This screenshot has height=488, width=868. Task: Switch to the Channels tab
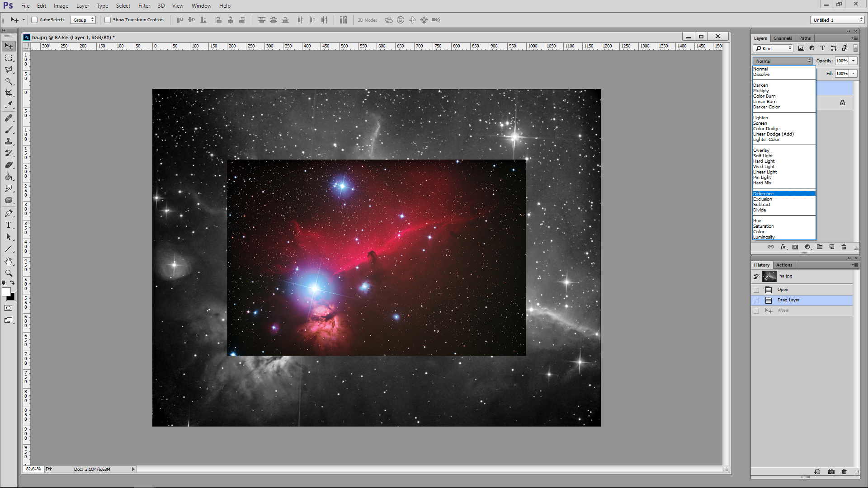pos(783,38)
